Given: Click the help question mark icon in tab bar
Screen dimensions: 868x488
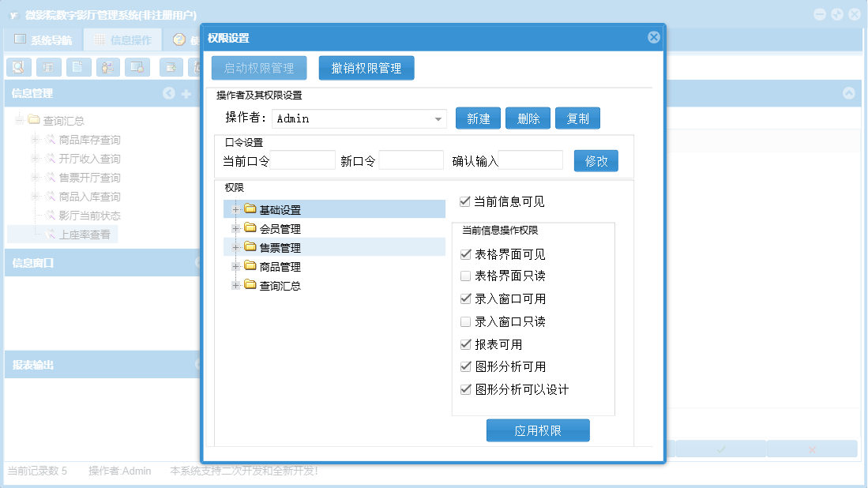Looking at the screenshot, I should click(178, 39).
